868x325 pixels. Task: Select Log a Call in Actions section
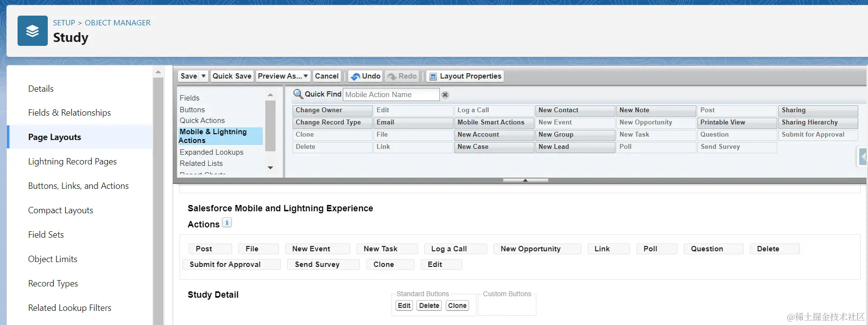pyautogui.click(x=455, y=249)
